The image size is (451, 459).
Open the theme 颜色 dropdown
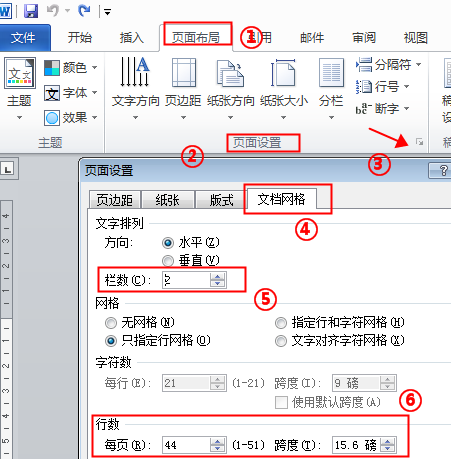pos(70,68)
